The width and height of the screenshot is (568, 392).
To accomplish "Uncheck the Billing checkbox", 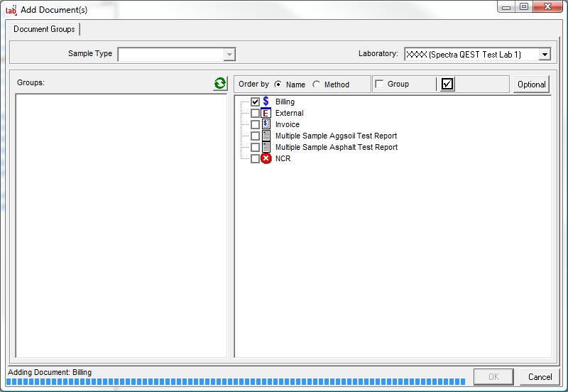I will pyautogui.click(x=255, y=102).
